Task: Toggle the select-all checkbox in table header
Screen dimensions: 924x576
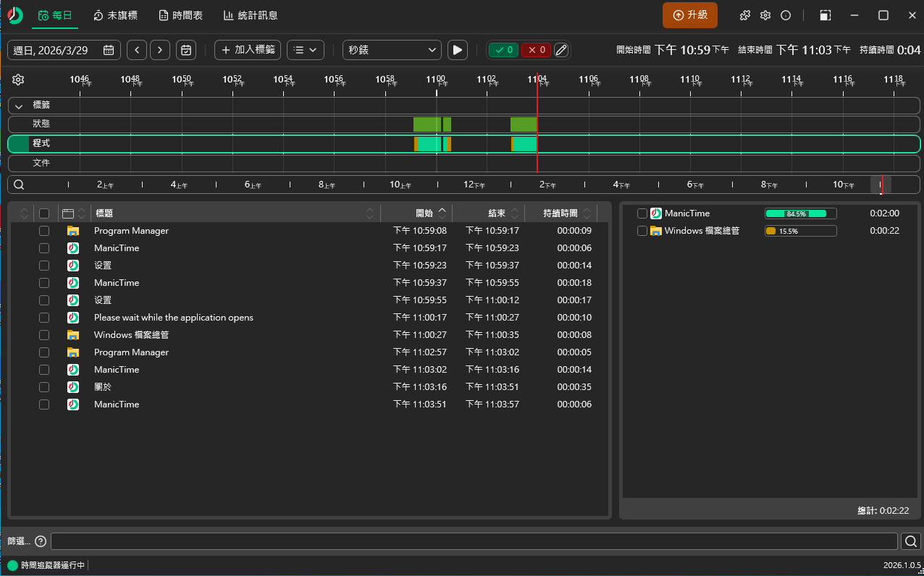Action: pyautogui.click(x=44, y=213)
